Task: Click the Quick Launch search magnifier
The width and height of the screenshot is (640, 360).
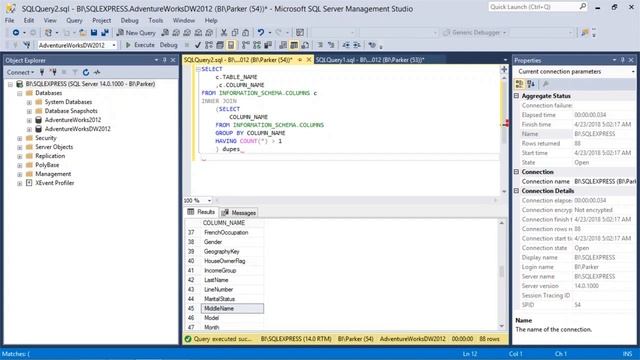Action: (582, 7)
